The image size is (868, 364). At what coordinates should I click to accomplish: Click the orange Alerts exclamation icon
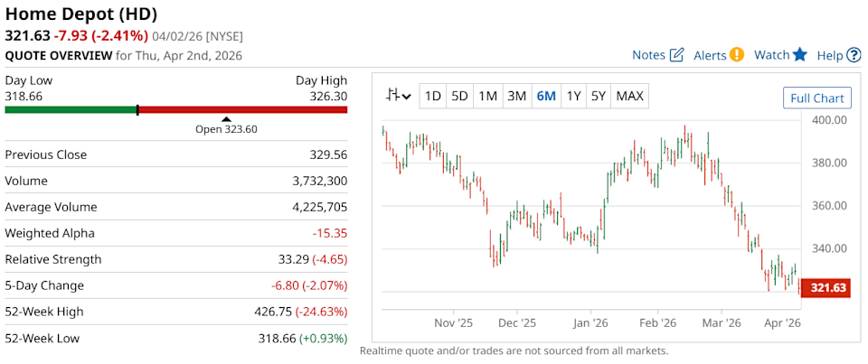click(737, 55)
